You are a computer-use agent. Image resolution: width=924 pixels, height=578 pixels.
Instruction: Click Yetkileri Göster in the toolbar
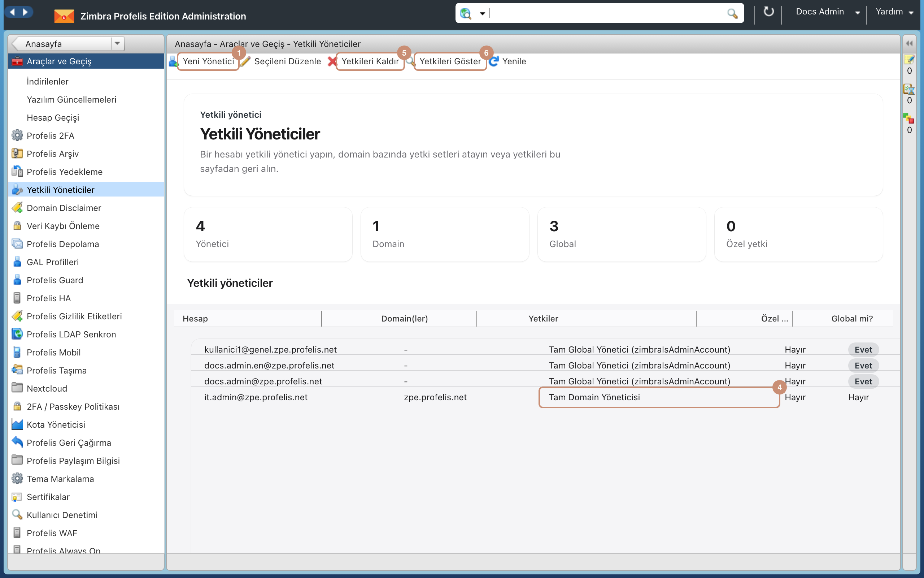click(450, 61)
